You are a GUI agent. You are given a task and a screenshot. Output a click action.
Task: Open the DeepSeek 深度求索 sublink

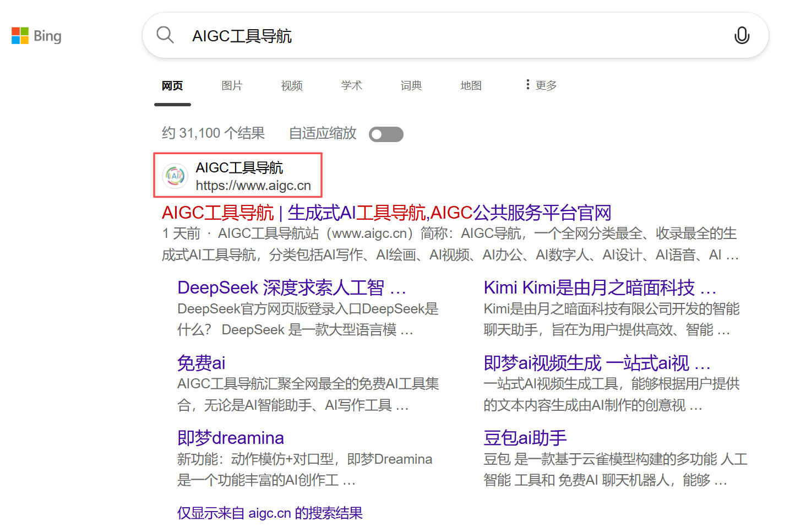point(291,287)
